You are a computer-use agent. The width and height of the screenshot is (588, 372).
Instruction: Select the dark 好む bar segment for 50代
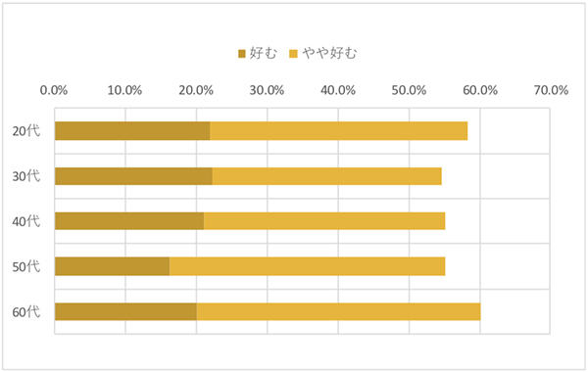click(x=112, y=266)
